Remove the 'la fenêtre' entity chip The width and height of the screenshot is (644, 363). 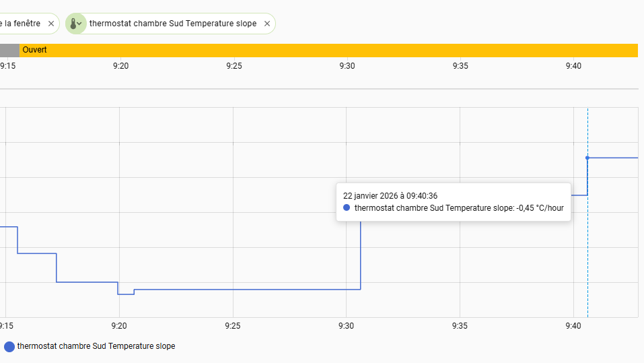[51, 24]
